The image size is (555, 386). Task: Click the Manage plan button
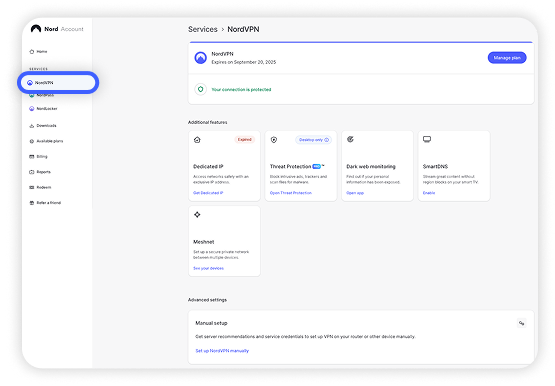507,58
